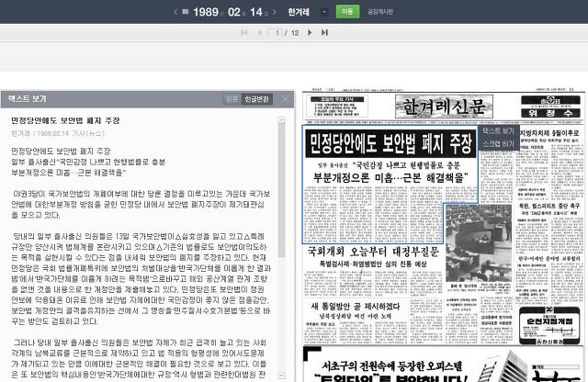Click the 오늘의 주요 기사 box

337,107
